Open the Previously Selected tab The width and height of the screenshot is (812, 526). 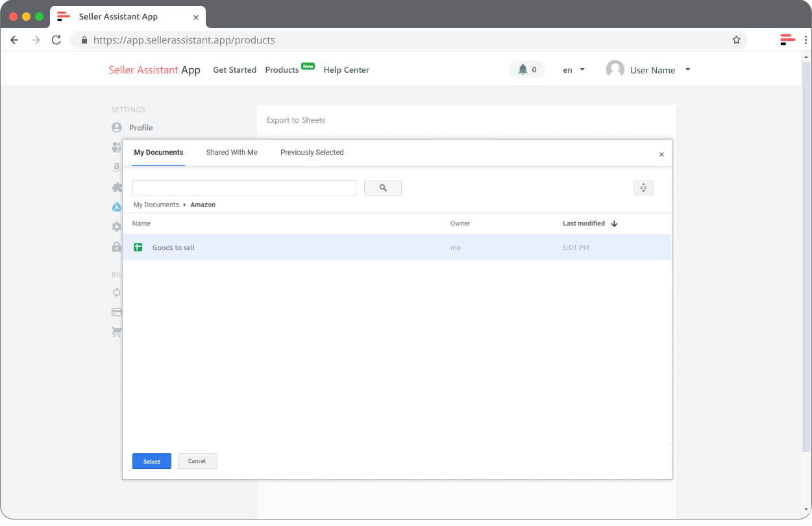(312, 152)
